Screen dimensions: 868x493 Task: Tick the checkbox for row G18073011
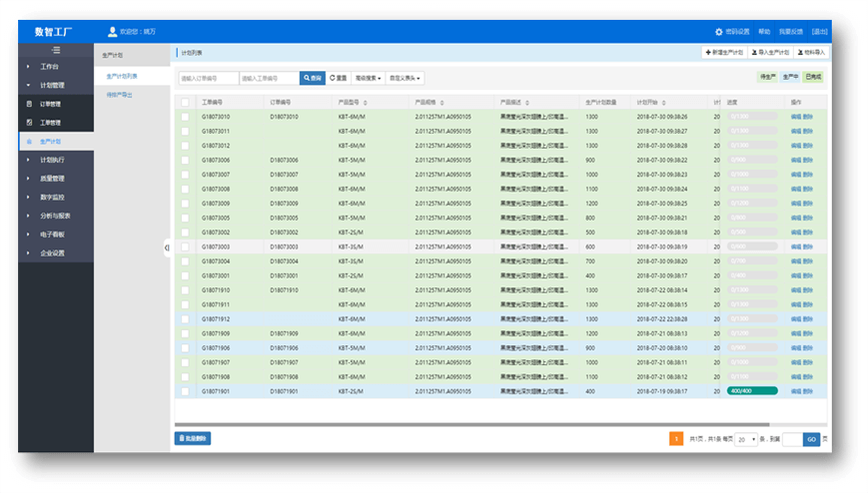tap(185, 131)
